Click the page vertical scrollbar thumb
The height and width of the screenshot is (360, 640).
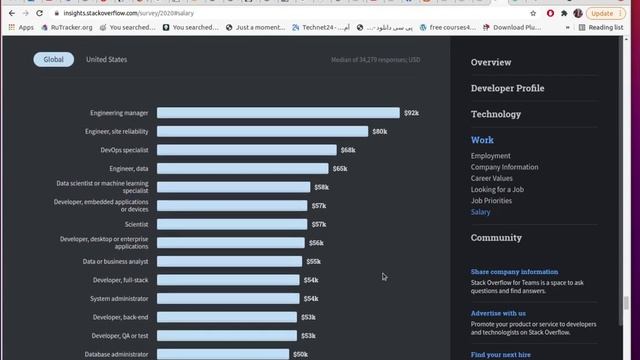tap(626, 303)
